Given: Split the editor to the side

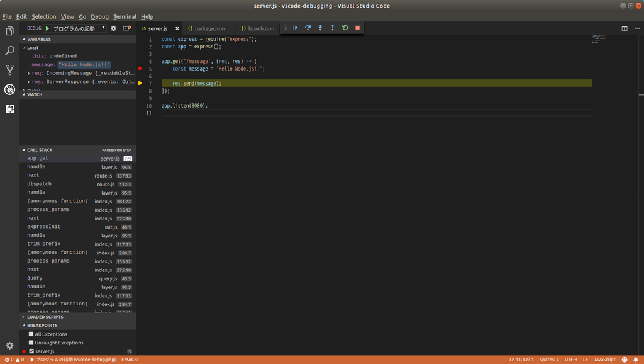Looking at the screenshot, I should click(x=625, y=28).
